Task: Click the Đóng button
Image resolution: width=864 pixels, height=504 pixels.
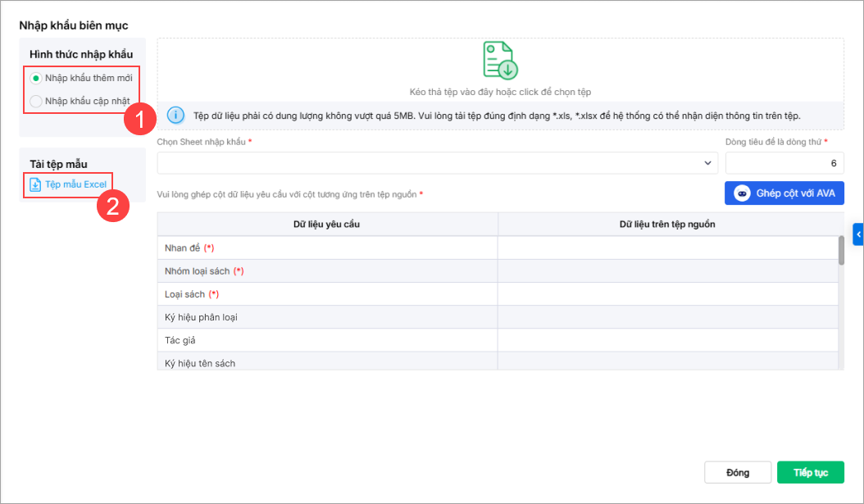Action: coord(738,473)
